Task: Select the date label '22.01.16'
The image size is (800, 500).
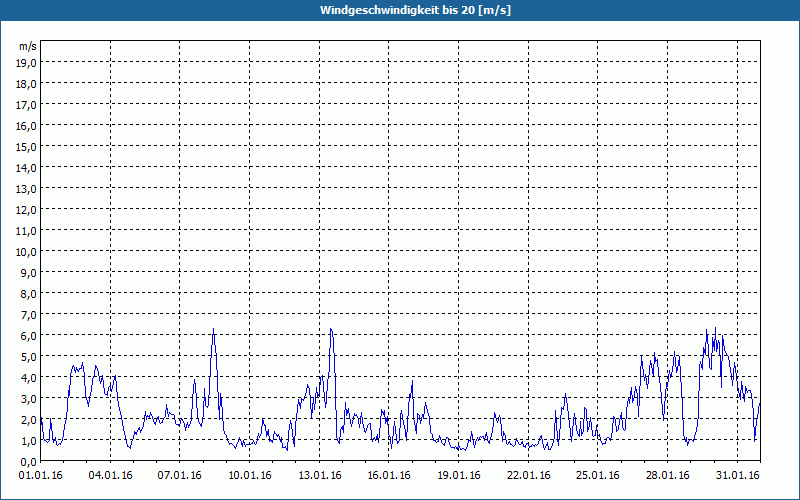Action: click(529, 476)
